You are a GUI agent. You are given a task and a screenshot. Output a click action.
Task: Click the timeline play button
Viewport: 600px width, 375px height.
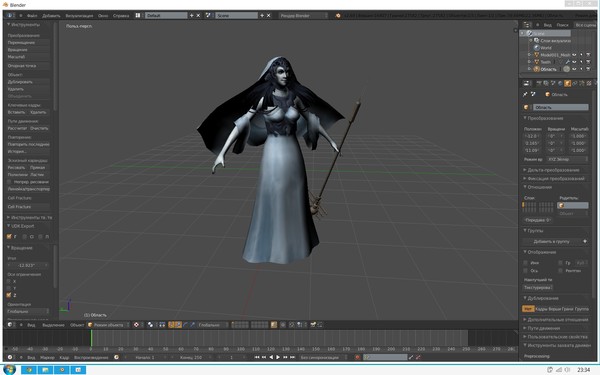point(278,357)
